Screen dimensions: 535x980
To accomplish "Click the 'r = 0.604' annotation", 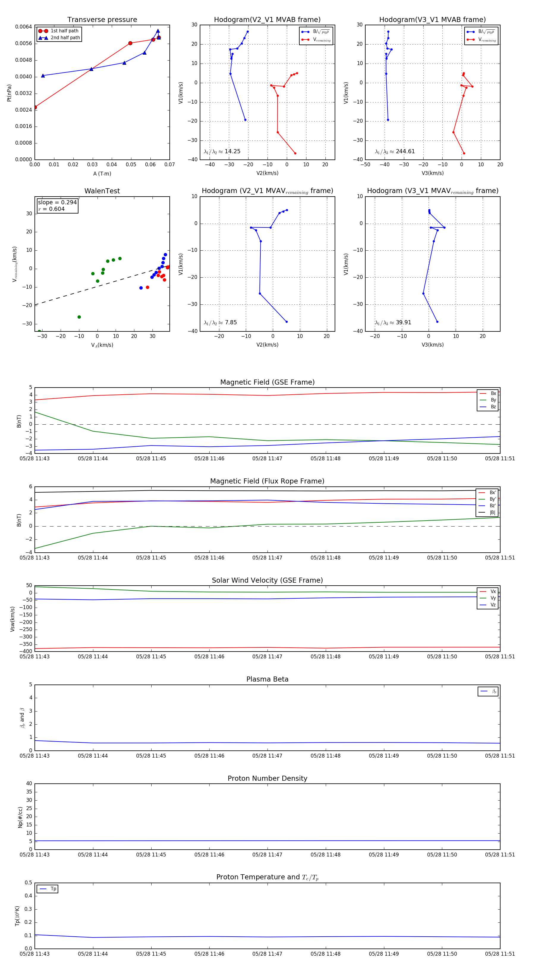I will (x=51, y=209).
